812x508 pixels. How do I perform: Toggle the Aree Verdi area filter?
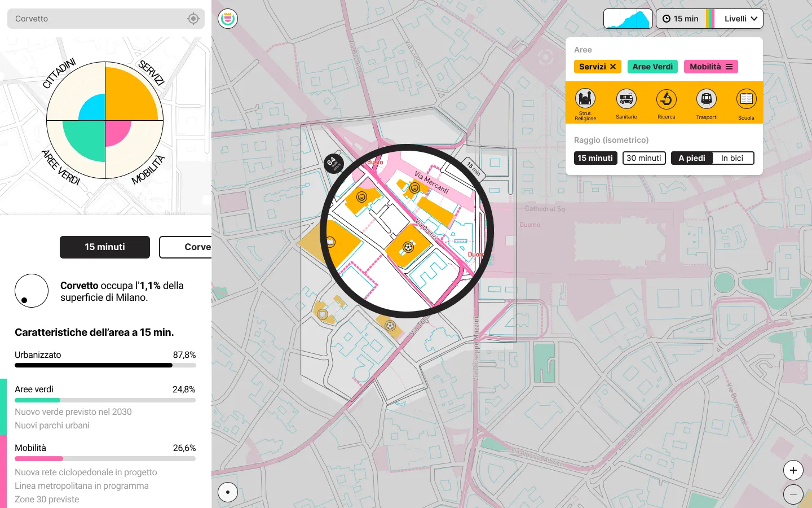point(652,67)
